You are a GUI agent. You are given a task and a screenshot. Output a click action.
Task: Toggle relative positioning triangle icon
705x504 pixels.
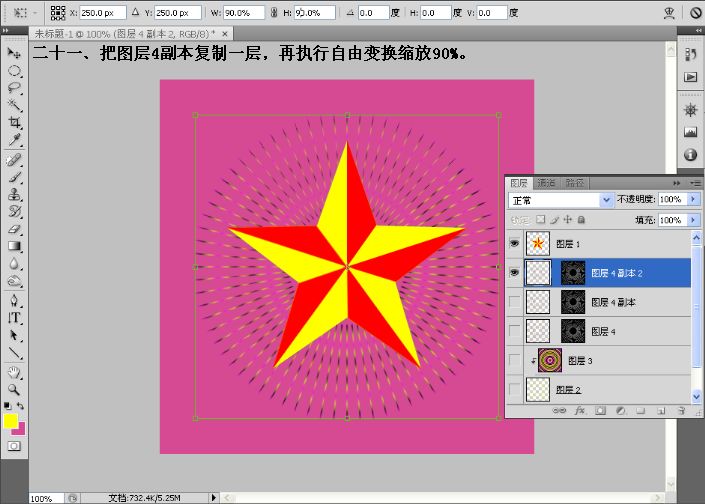click(x=135, y=12)
